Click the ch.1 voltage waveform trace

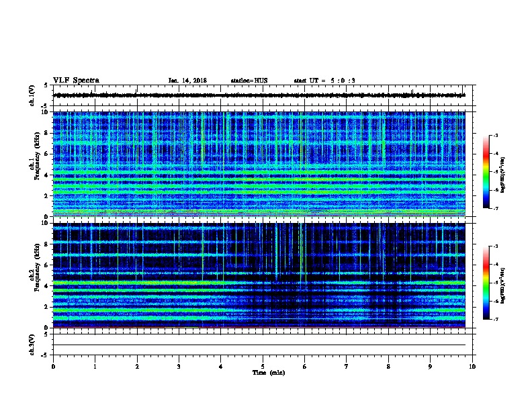pyautogui.click(x=259, y=95)
